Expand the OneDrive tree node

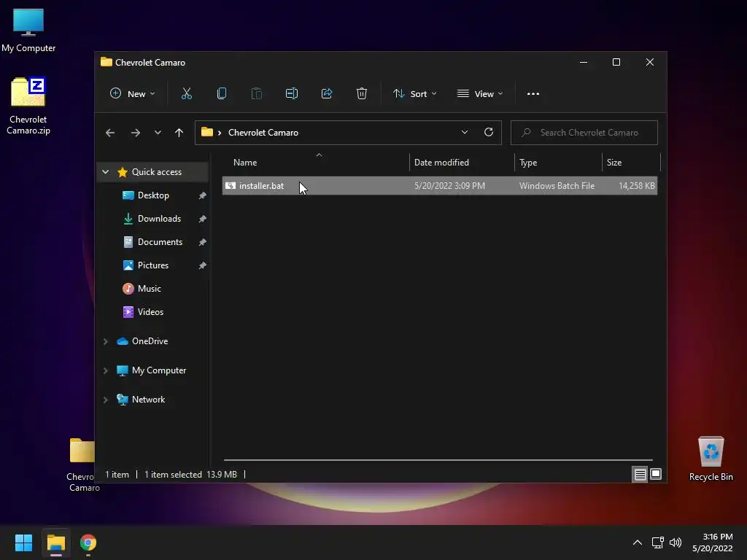click(x=106, y=341)
